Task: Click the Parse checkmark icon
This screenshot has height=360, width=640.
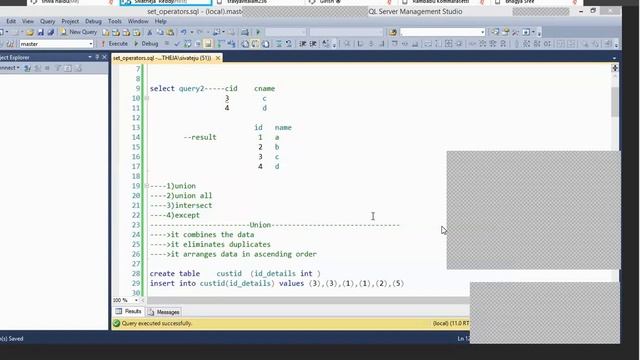Action: click(177, 44)
